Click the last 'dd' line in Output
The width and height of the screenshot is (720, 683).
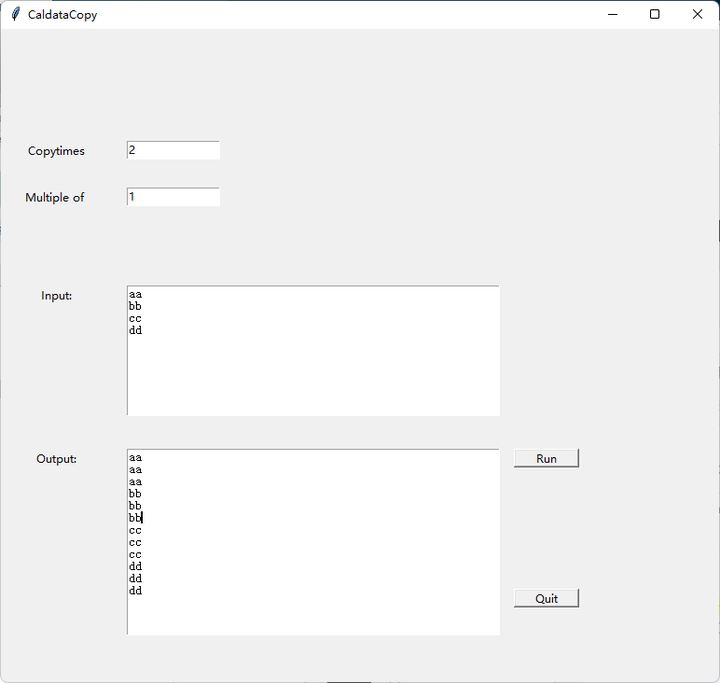[x=135, y=590]
